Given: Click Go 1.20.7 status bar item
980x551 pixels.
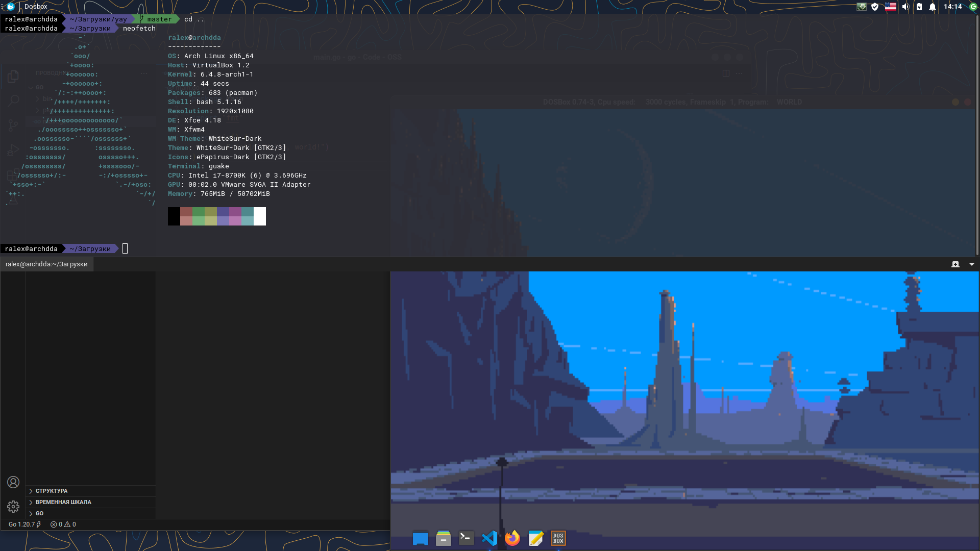Looking at the screenshot, I should point(24,524).
